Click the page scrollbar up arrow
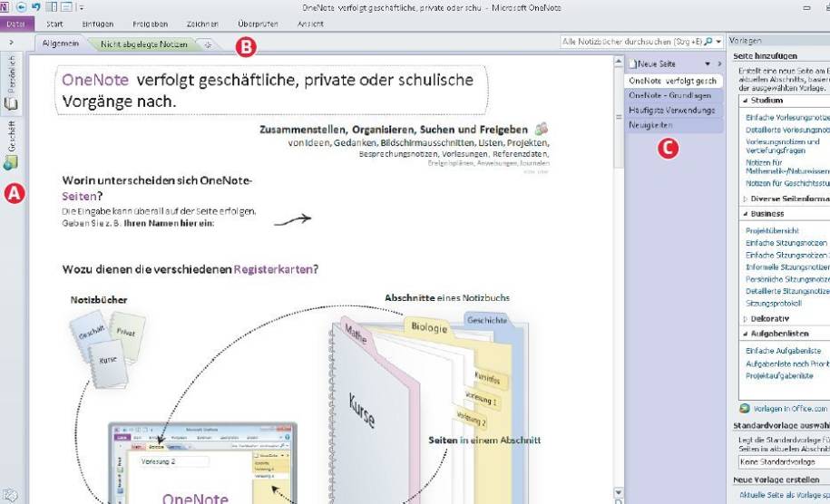The image size is (830, 504). point(619,62)
